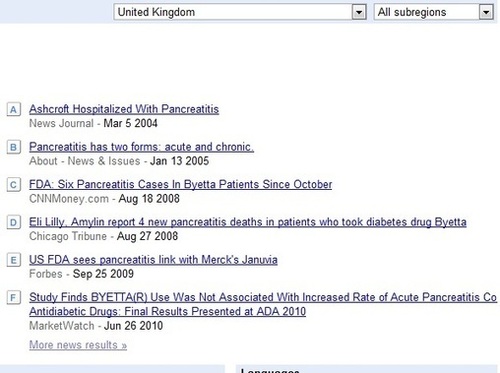Click the letter A news marker
Viewport: 500px width, 373px height.
14,109
